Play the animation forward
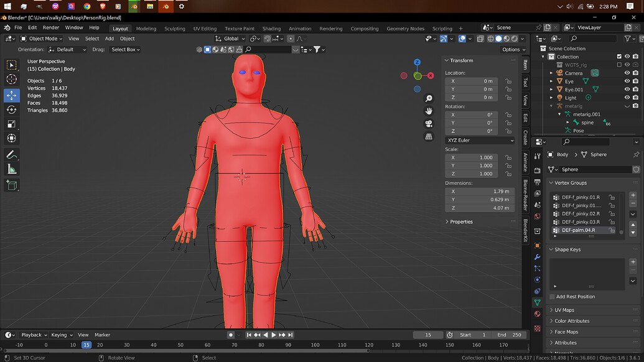Viewport: 644px width, 362px height. 274,335
